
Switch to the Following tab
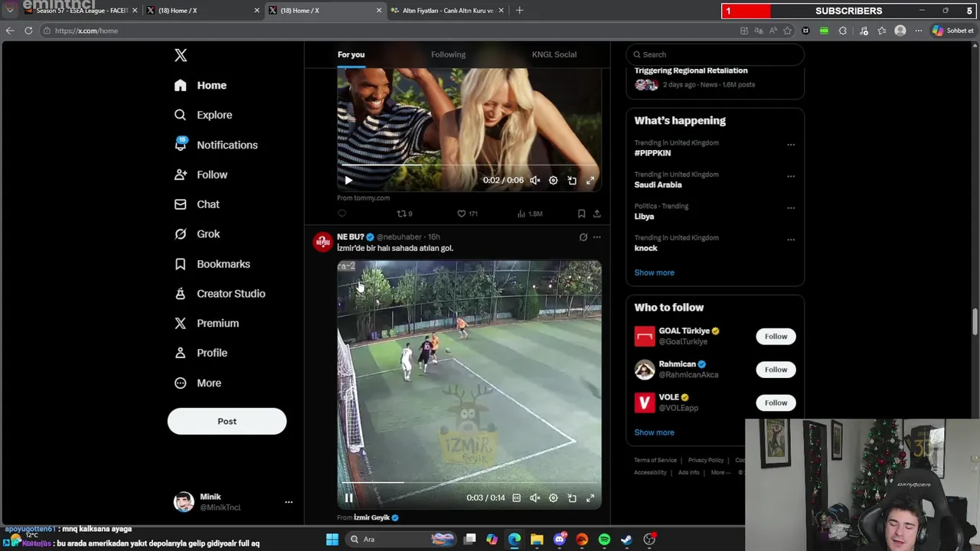click(448, 54)
